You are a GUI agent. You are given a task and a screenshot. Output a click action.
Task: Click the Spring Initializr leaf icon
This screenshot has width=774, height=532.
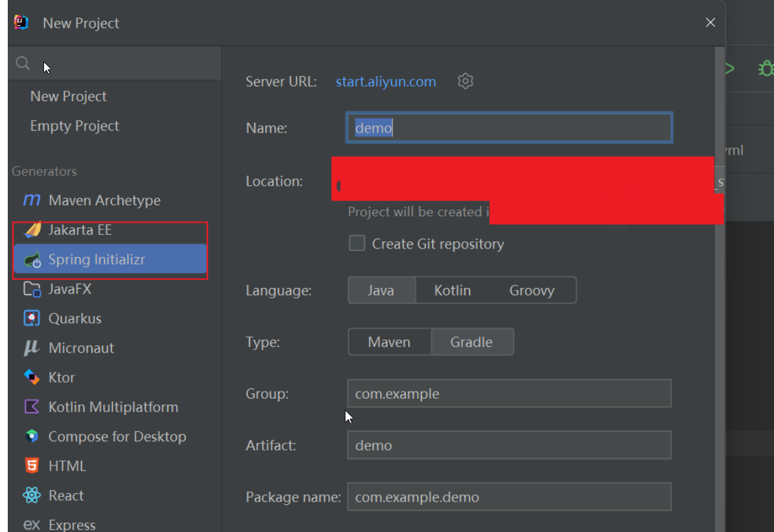[x=32, y=260]
